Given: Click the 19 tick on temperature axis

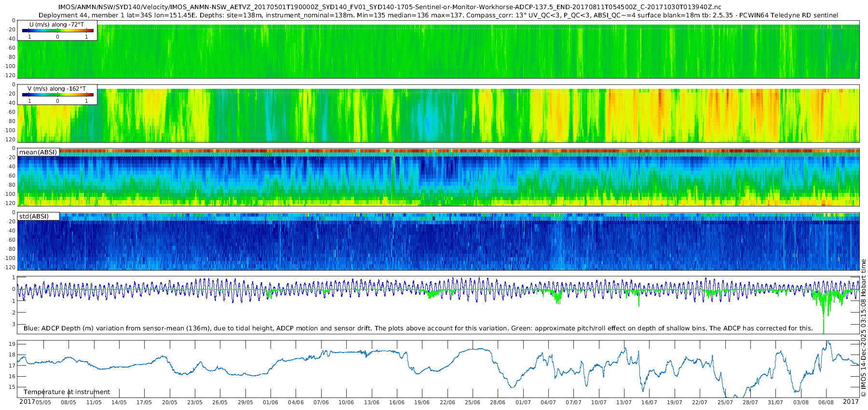Looking at the screenshot, I should (12, 344).
